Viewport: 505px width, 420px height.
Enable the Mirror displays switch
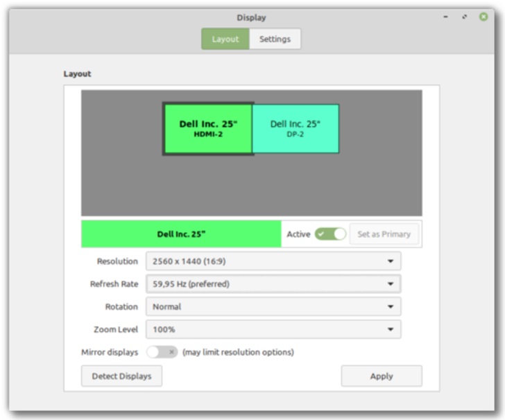tap(162, 352)
